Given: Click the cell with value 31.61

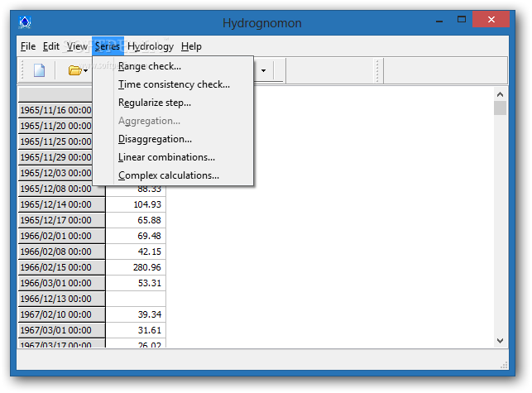Looking at the screenshot, I should (x=136, y=330).
